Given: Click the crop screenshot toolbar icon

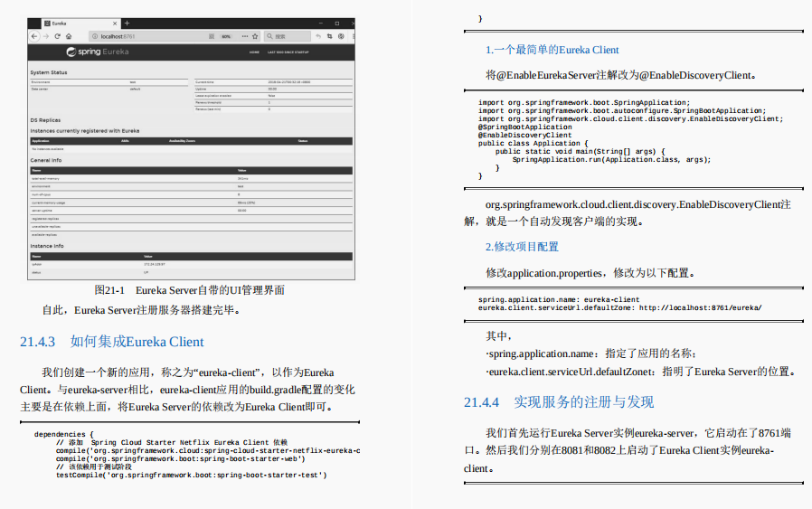Looking at the screenshot, I should [329, 36].
